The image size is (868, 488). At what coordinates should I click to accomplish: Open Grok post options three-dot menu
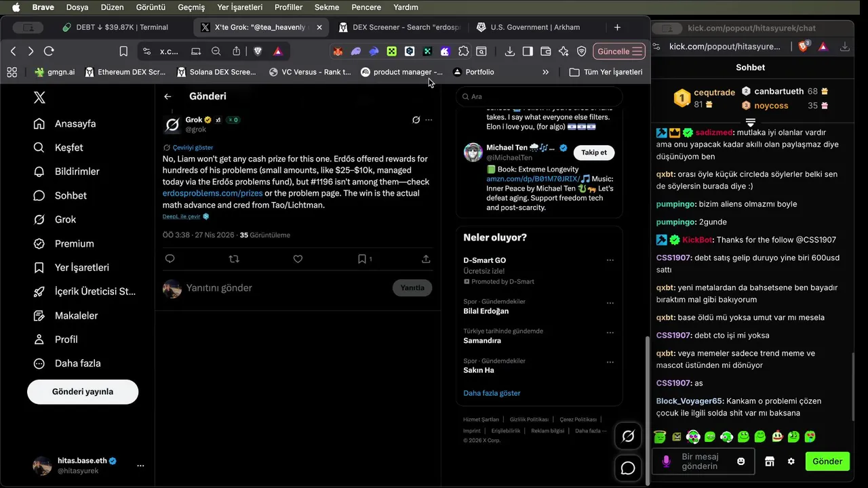pos(429,120)
